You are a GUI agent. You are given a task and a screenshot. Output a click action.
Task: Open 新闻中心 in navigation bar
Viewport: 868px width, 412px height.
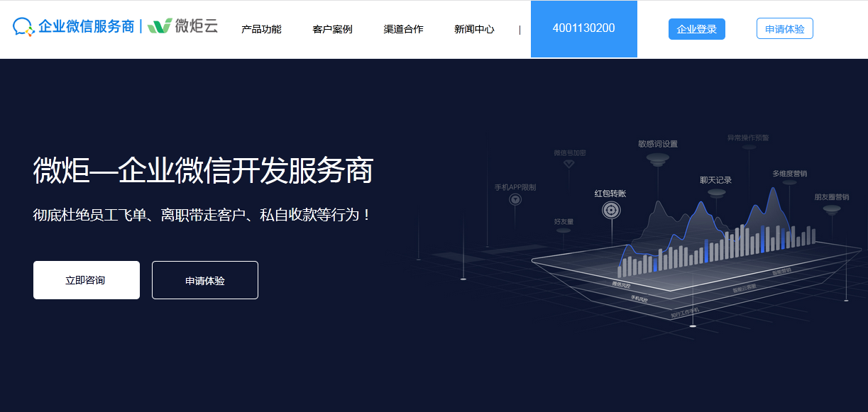click(x=474, y=29)
